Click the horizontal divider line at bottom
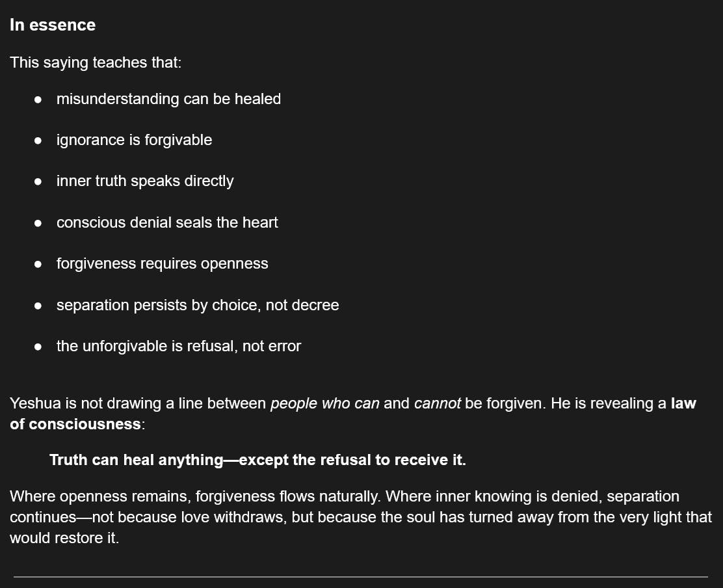The image size is (723, 588). 361,576
